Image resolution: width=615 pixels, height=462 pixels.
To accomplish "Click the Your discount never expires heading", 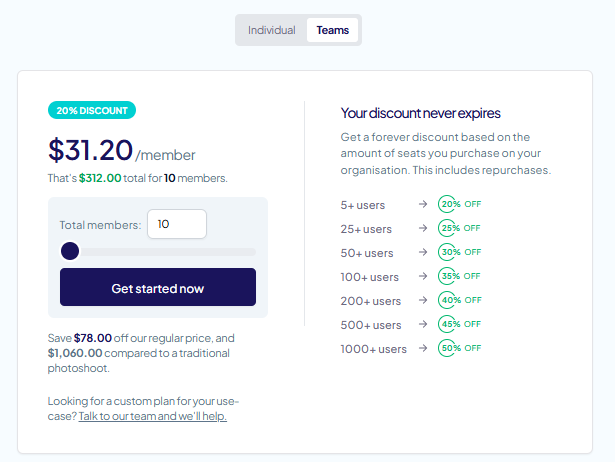I will tap(420, 113).
